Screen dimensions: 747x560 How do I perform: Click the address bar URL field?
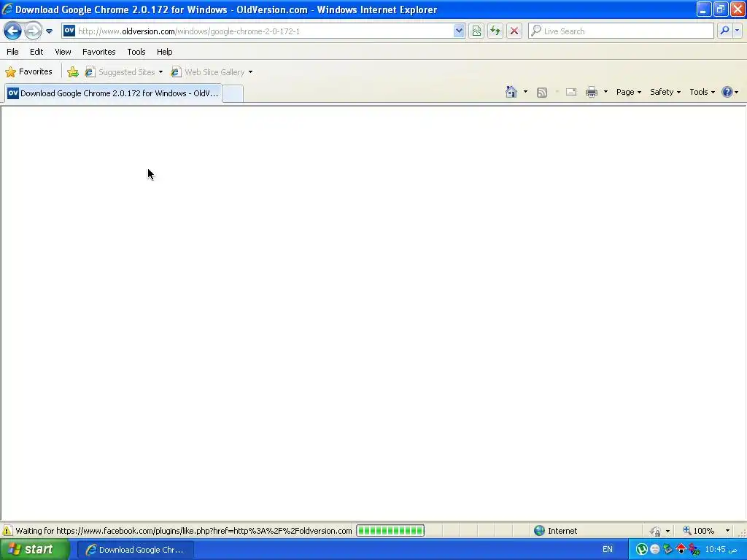pos(264,31)
